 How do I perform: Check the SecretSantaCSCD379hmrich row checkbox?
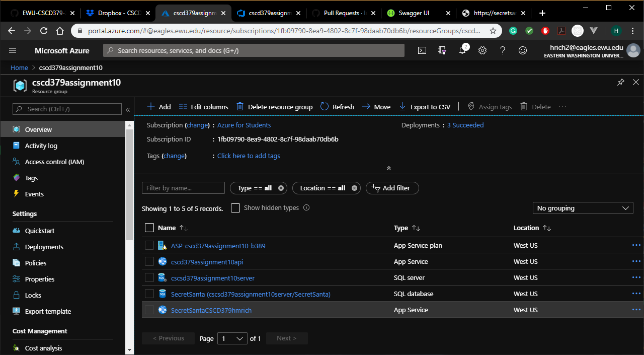149,310
